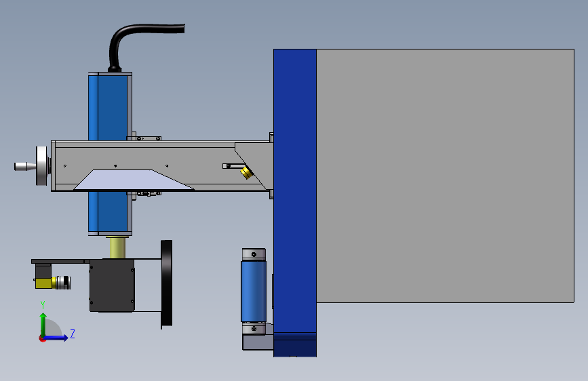Select the yellow connector block at lower left
The image size is (588, 381).
click(x=44, y=283)
